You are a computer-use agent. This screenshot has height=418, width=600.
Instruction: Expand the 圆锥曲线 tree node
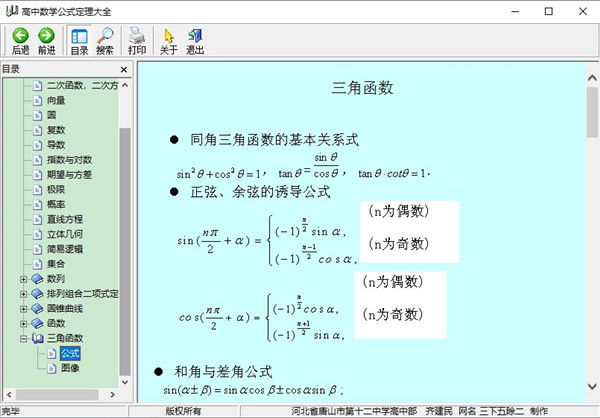(x=23, y=309)
